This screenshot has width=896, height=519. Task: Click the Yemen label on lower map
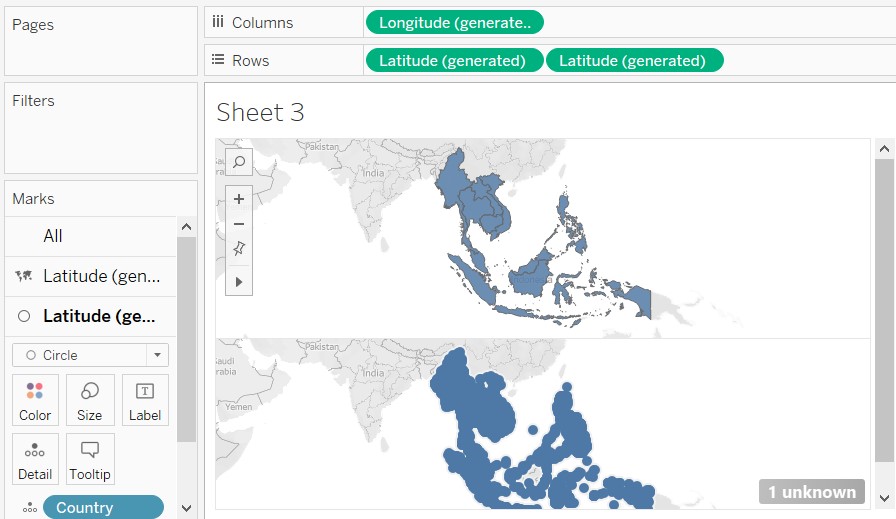click(x=238, y=406)
